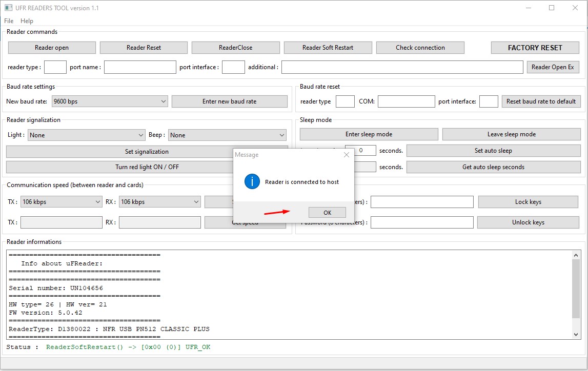Expand the RX 106 kbps dropdown

click(x=160, y=201)
